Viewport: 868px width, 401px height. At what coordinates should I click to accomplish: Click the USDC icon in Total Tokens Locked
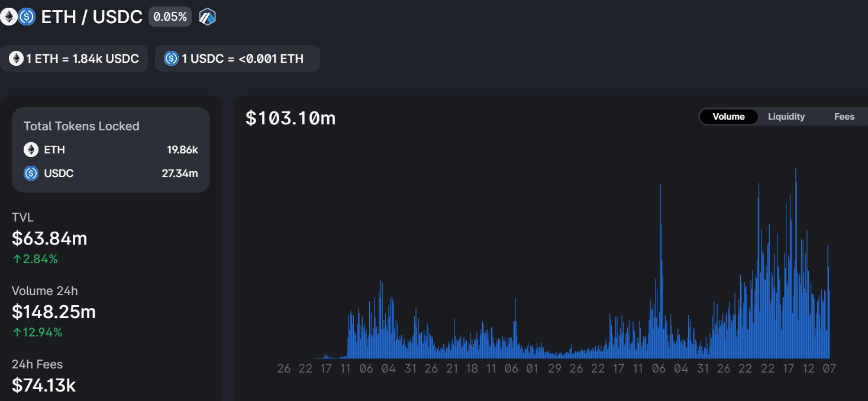coord(31,174)
